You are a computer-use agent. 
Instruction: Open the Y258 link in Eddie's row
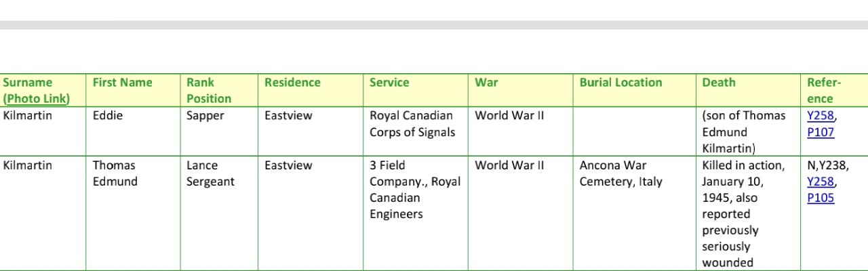(820, 116)
